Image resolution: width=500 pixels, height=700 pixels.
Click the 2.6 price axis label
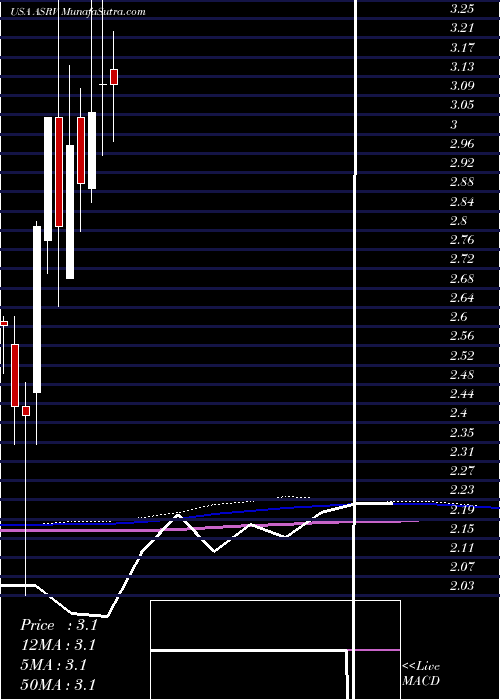tap(458, 317)
